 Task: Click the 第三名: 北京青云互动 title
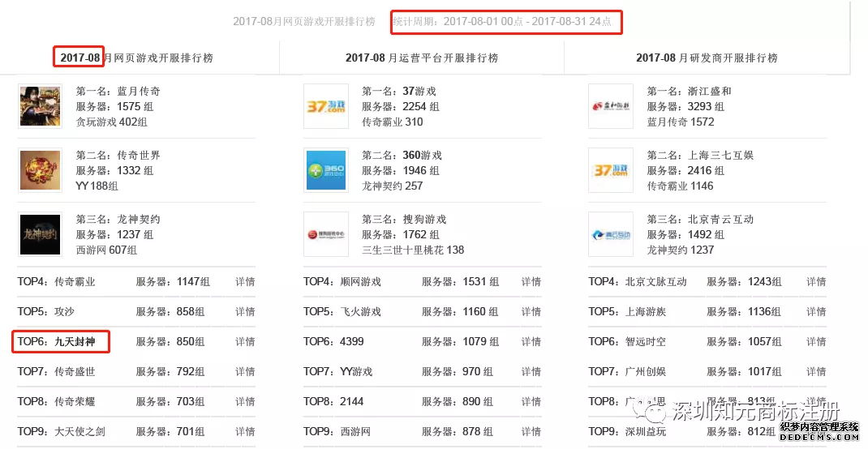(x=700, y=220)
